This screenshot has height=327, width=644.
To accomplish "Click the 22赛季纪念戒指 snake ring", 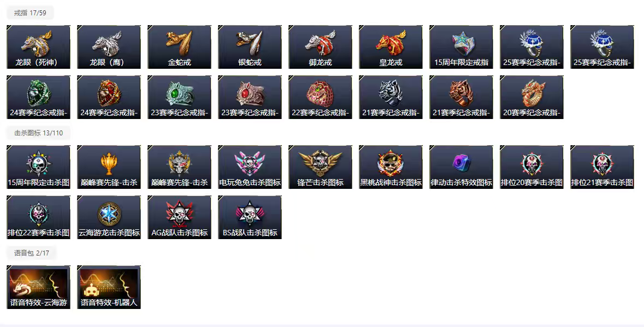I will tap(320, 97).
